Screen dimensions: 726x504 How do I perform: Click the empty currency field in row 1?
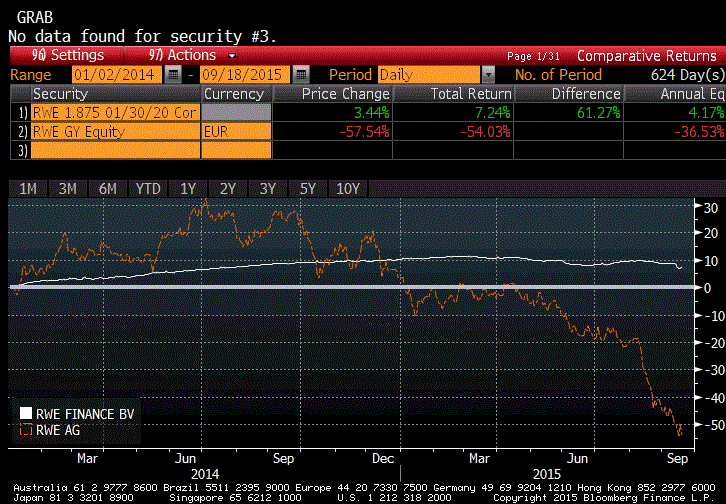click(x=236, y=112)
